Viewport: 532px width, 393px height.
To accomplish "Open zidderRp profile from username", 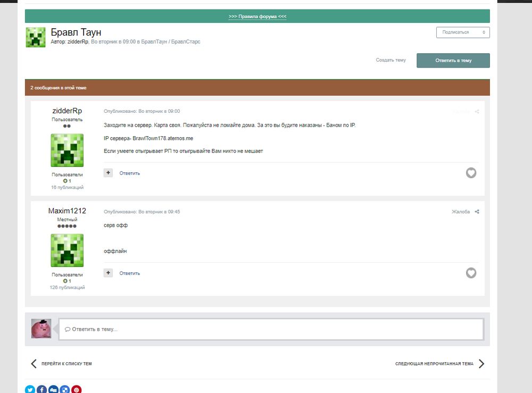I will click(67, 111).
